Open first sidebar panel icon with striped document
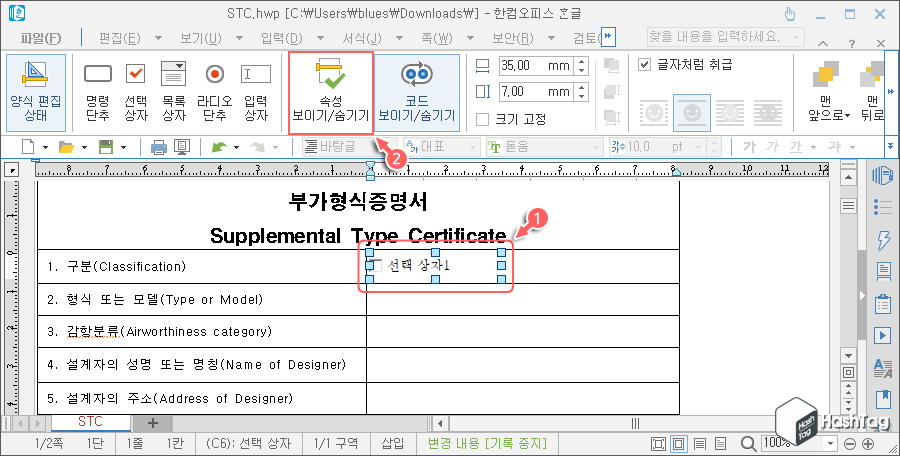The height and width of the screenshot is (456, 900). click(882, 176)
